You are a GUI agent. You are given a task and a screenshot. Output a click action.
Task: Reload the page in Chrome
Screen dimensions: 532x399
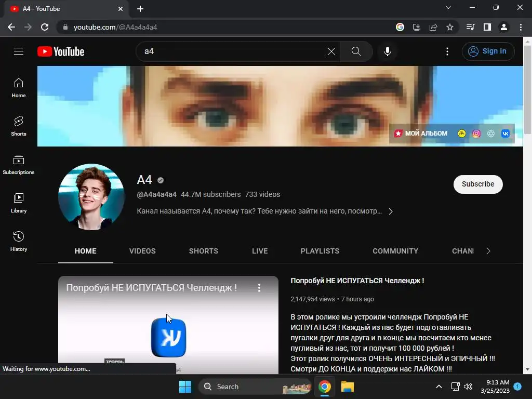(x=45, y=27)
